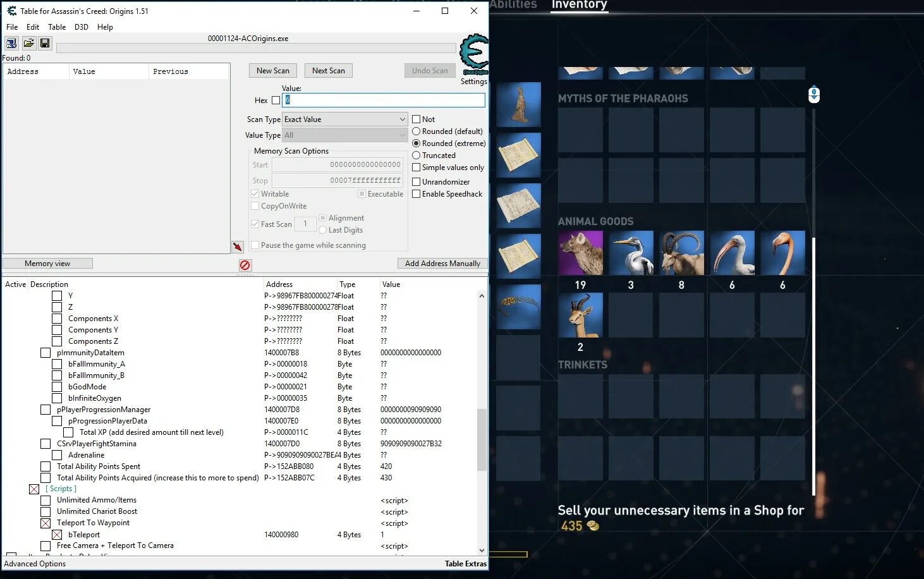Select the ibex item with count 8
The height and width of the screenshot is (579, 924).
point(681,253)
